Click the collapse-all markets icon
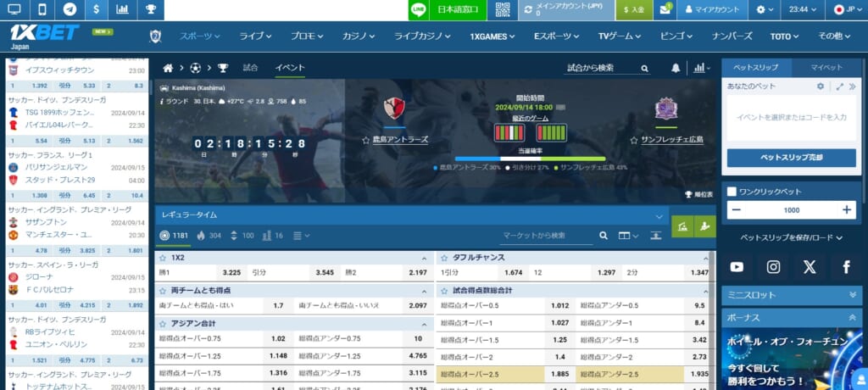The image size is (868, 390). pos(656,236)
